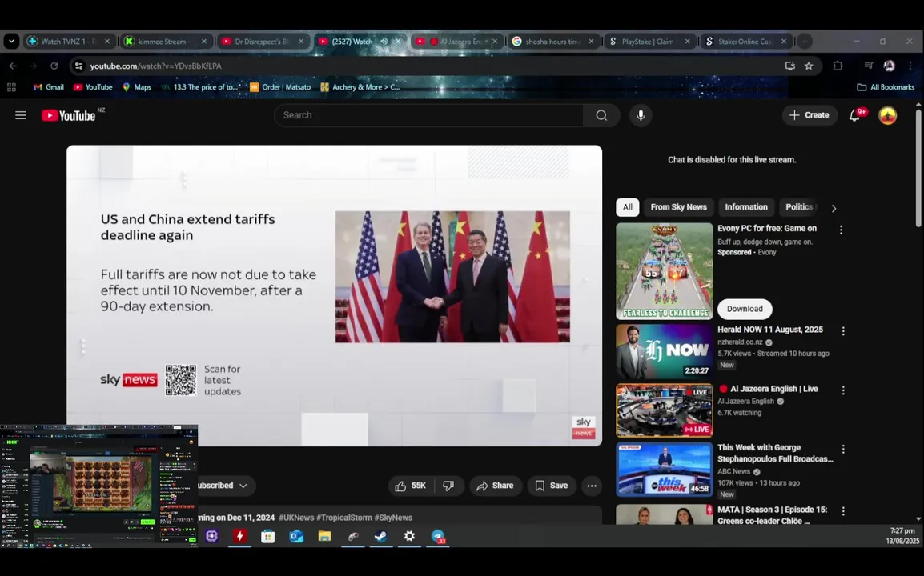The image size is (924, 576).
Task: Dislike the video with thumbs down
Action: (x=448, y=486)
